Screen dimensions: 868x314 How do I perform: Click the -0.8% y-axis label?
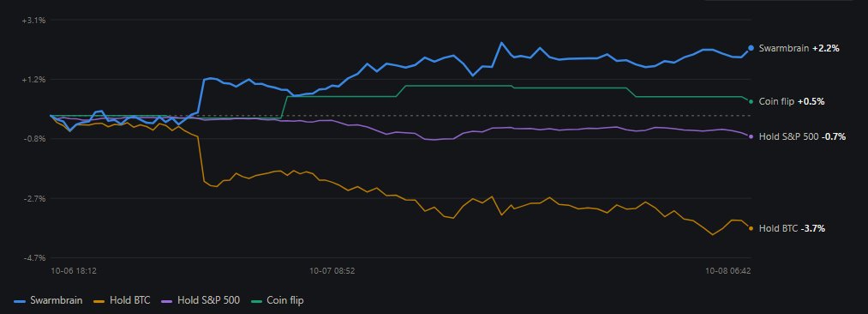pyautogui.click(x=33, y=139)
